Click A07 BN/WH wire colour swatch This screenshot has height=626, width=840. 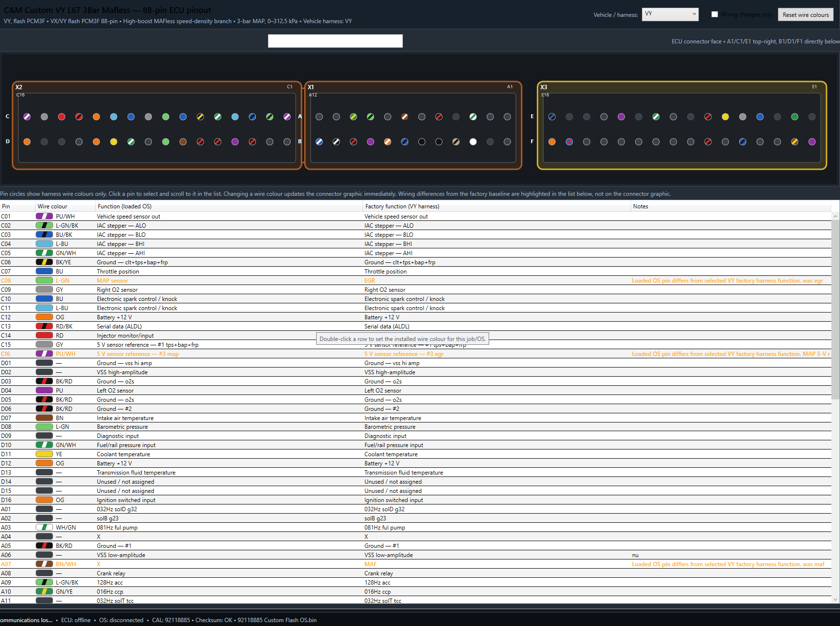[x=44, y=564]
